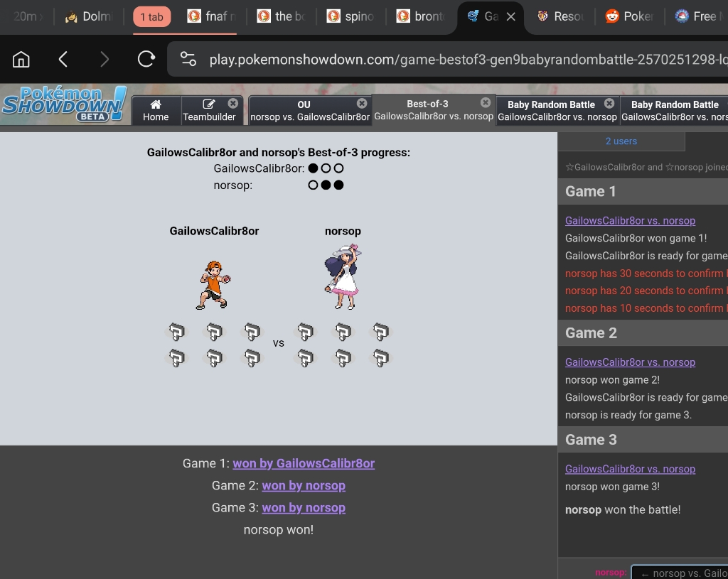
Task: Open the Home tab in Showdown
Action: 156,111
